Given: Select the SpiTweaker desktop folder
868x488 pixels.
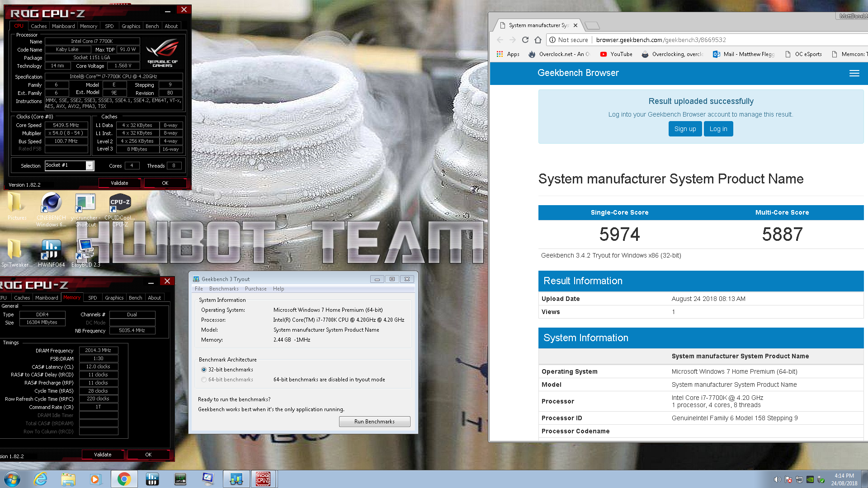Looking at the screenshot, I should [x=17, y=253].
